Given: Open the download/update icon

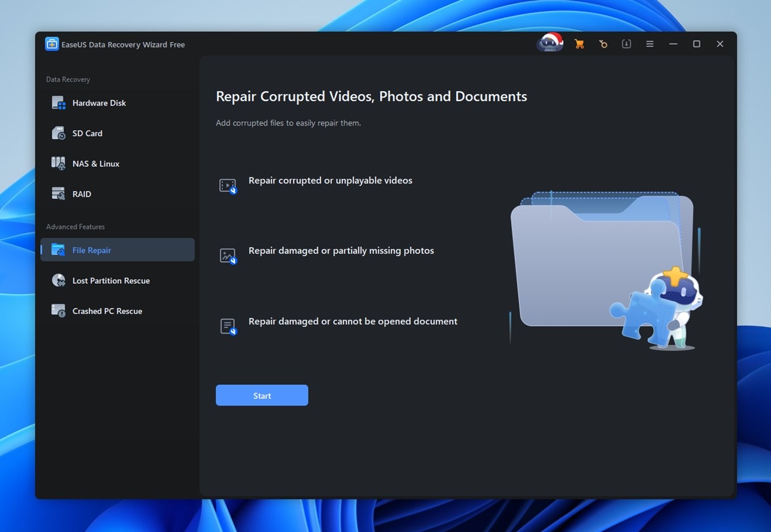Looking at the screenshot, I should click(x=626, y=44).
